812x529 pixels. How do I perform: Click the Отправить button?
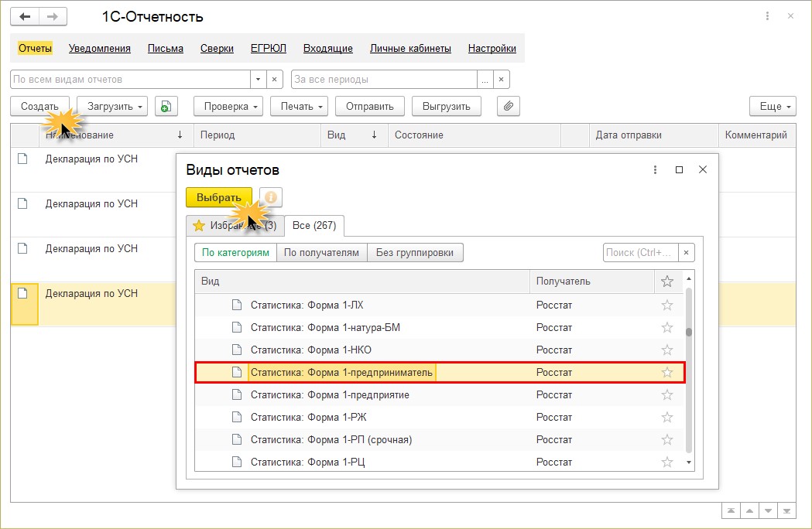pyautogui.click(x=370, y=106)
